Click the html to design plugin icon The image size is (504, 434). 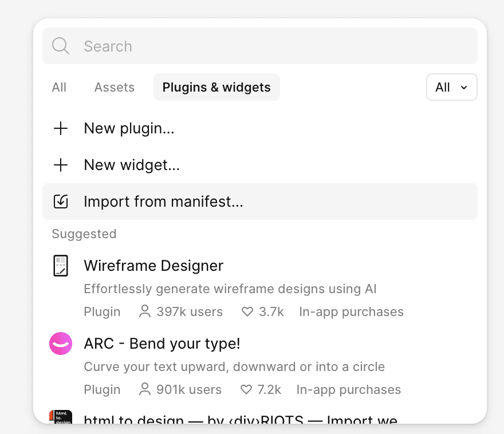click(x=61, y=417)
